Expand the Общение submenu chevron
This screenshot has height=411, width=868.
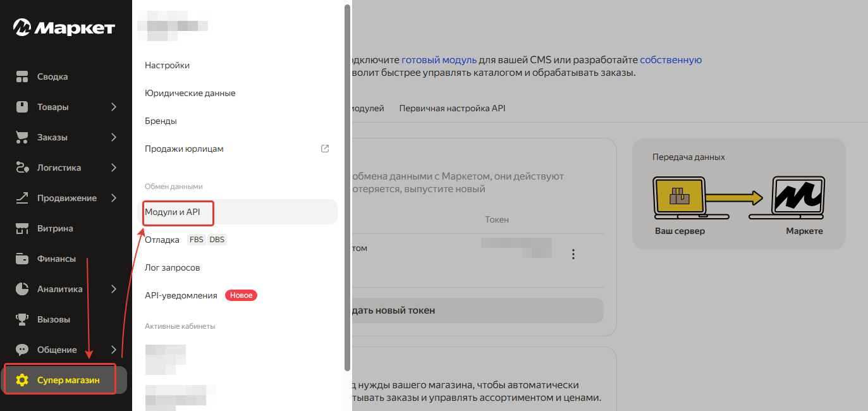click(x=114, y=350)
